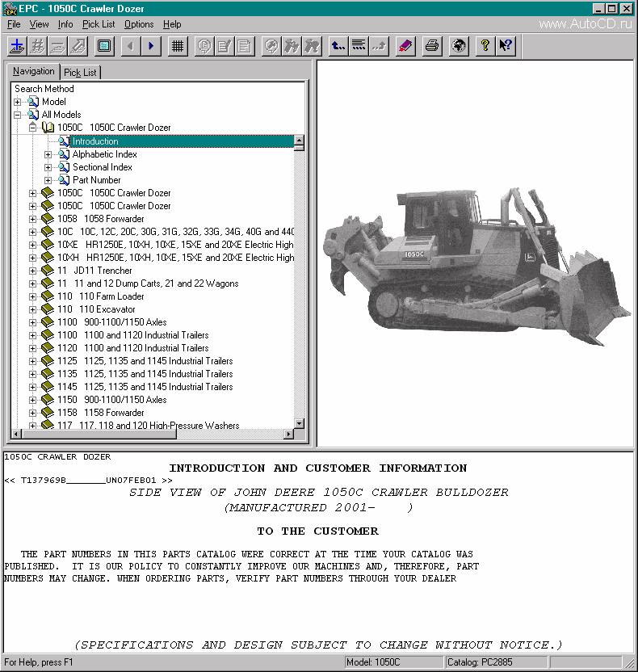This screenshot has height=672, width=638.
Task: Open the Pick List menu
Action: click(99, 24)
